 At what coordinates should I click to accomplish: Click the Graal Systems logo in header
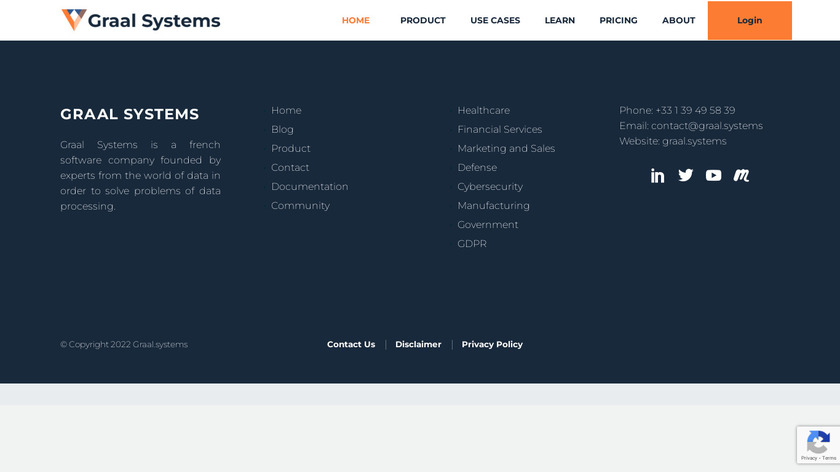click(141, 20)
